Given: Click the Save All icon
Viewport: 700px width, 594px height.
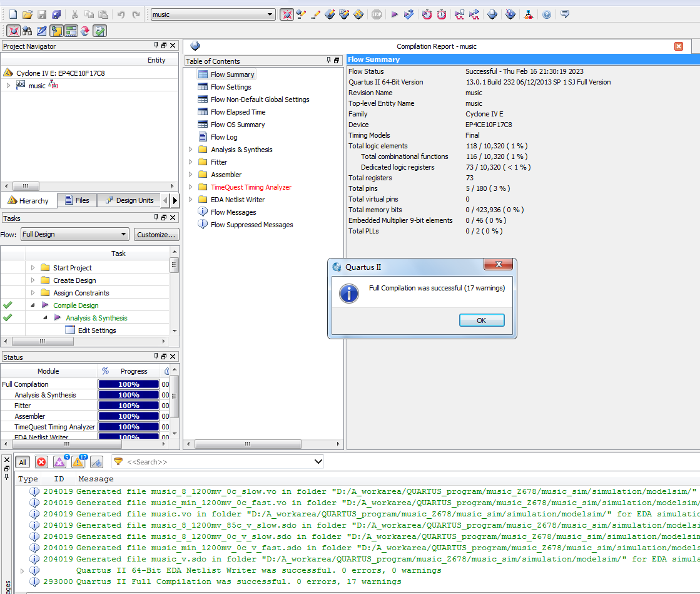Looking at the screenshot, I should click(x=56, y=14).
